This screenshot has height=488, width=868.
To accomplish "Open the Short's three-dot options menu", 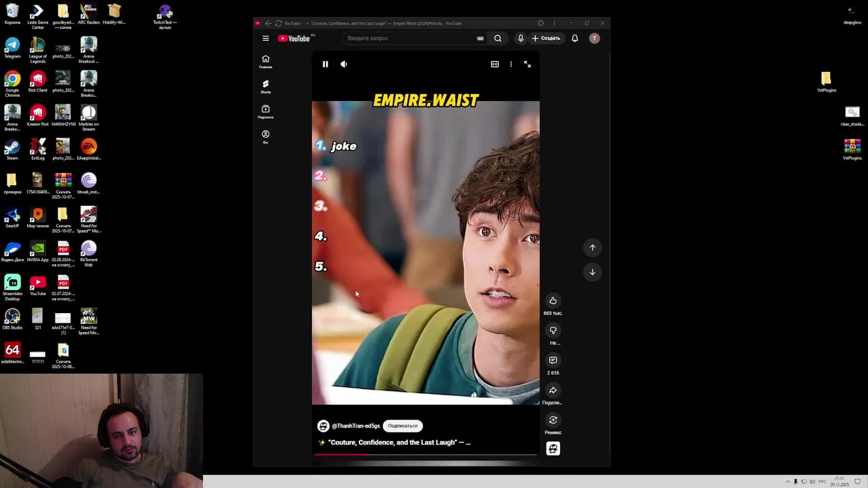I will tap(511, 64).
